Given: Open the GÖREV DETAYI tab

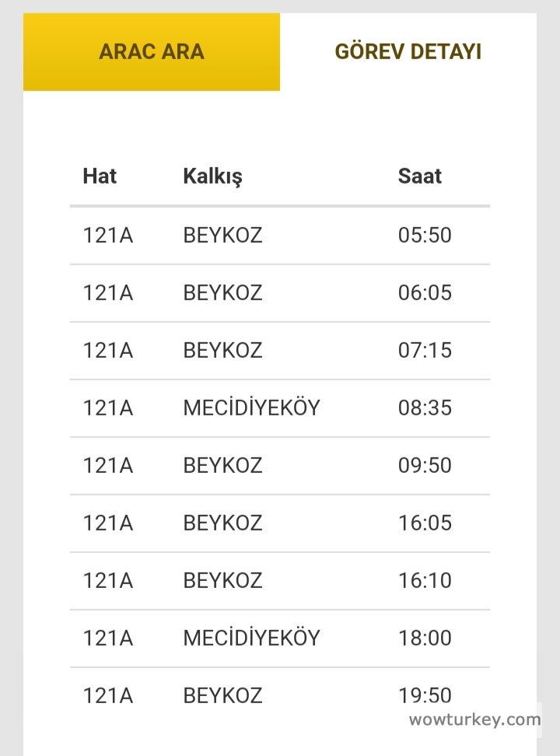Looking at the screenshot, I should pos(408,52).
